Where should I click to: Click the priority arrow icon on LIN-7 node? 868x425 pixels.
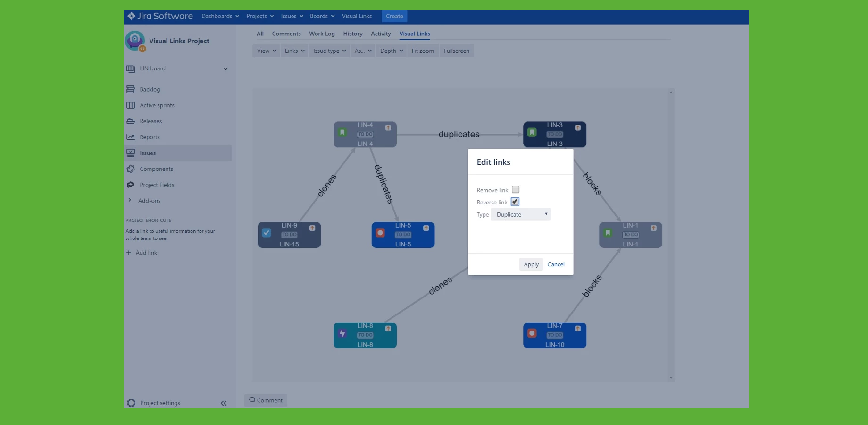578,329
